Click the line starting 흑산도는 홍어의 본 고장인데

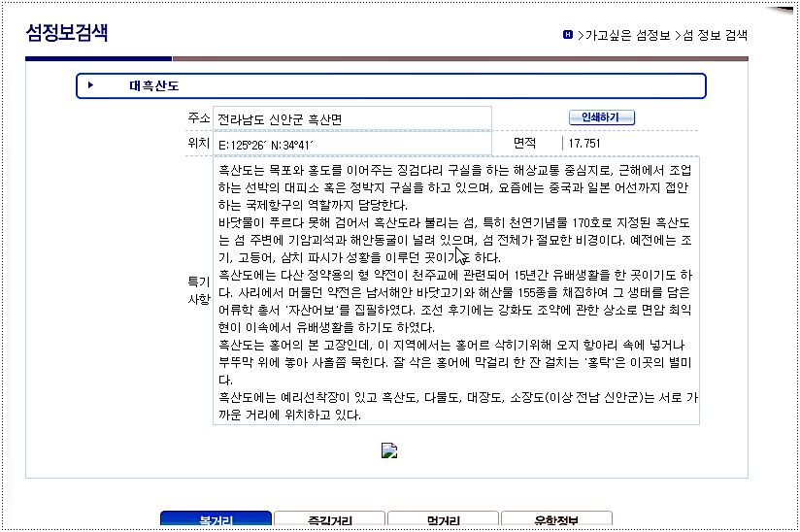point(451,346)
